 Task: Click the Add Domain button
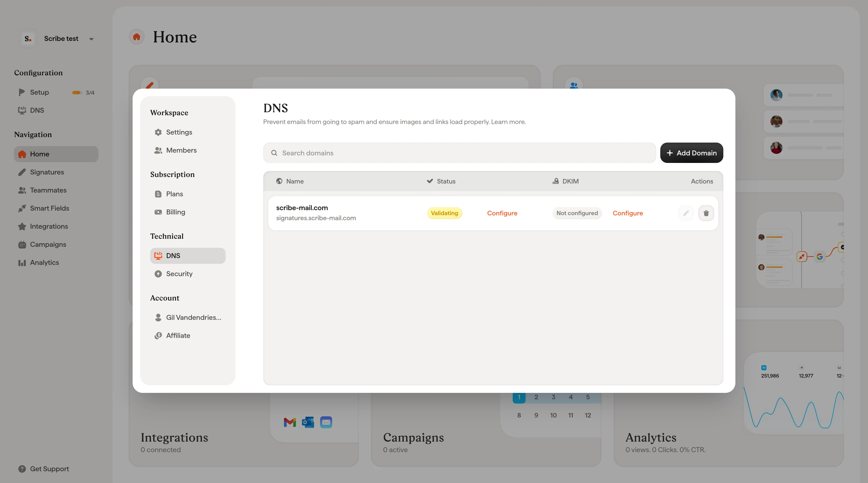691,153
